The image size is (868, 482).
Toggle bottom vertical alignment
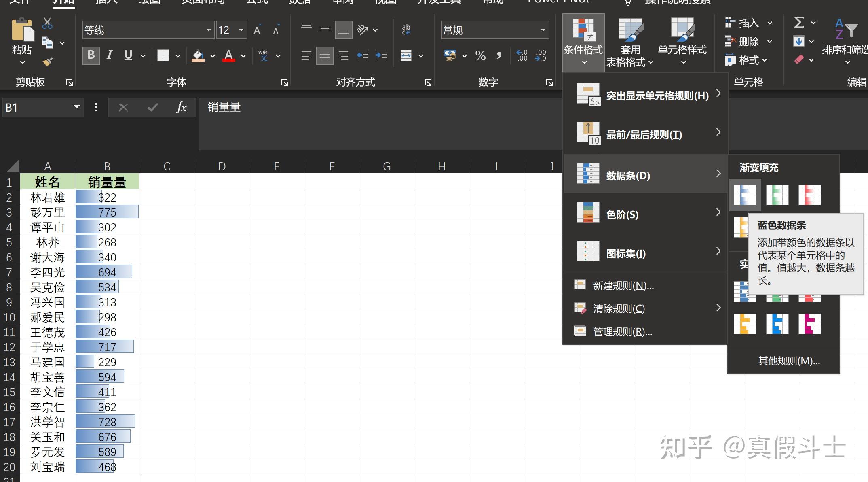tap(344, 30)
